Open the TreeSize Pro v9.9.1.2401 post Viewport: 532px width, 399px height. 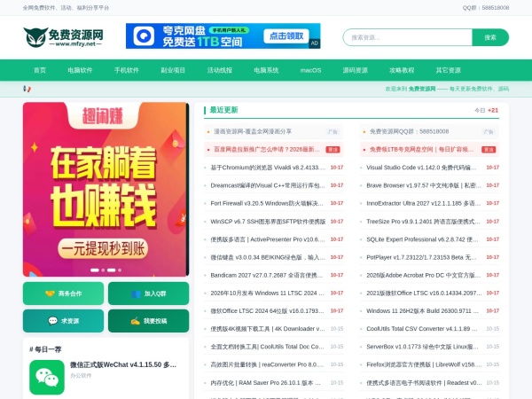tap(424, 221)
